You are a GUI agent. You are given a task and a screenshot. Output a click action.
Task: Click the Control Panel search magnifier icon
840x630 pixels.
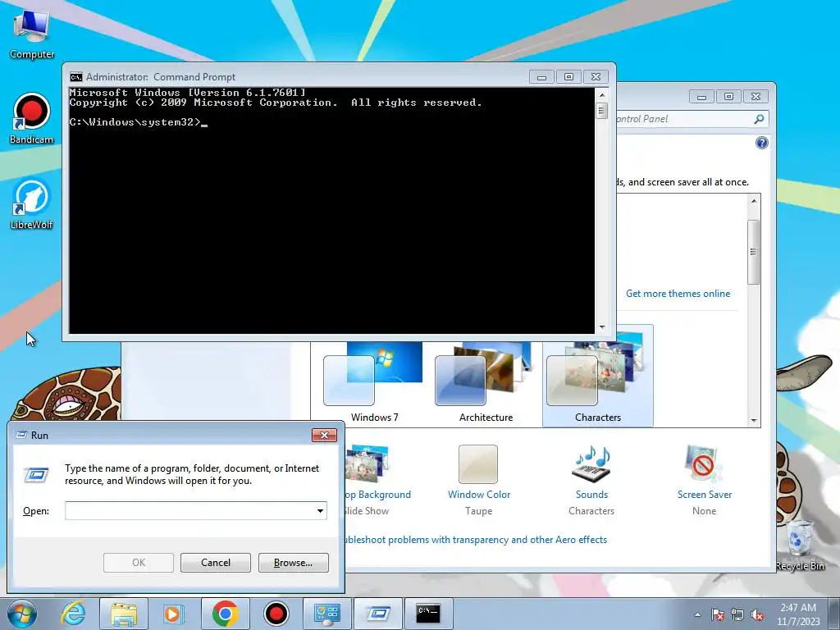[x=759, y=119]
